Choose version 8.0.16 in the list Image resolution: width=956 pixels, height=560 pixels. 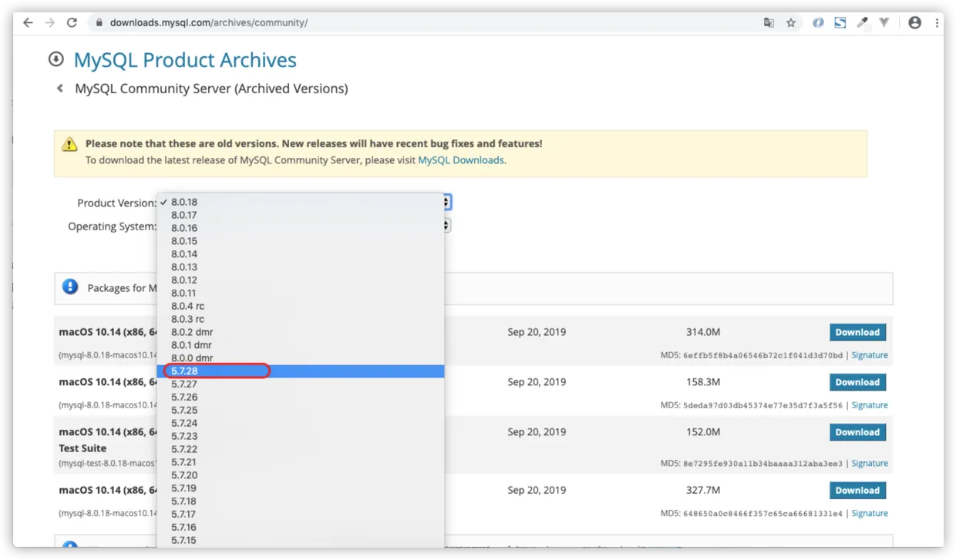(301, 228)
